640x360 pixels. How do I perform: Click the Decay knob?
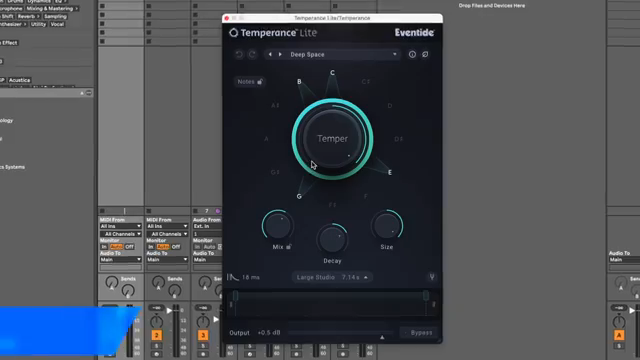(332, 240)
